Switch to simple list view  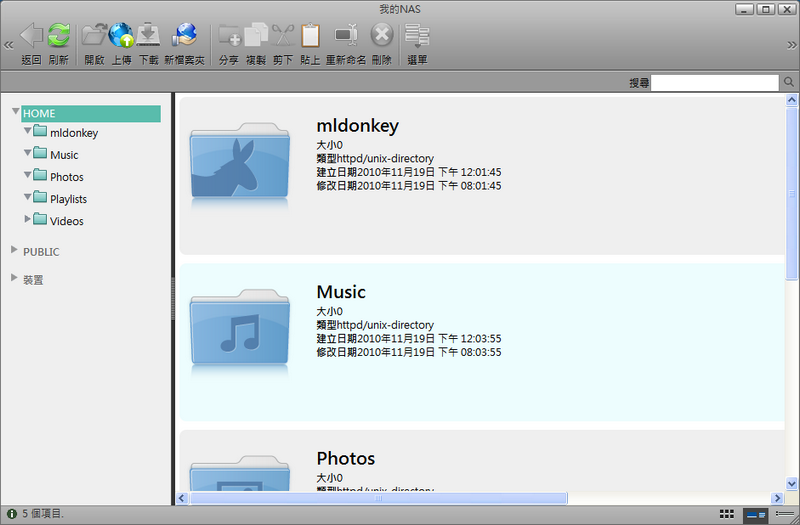pyautogui.click(x=784, y=514)
